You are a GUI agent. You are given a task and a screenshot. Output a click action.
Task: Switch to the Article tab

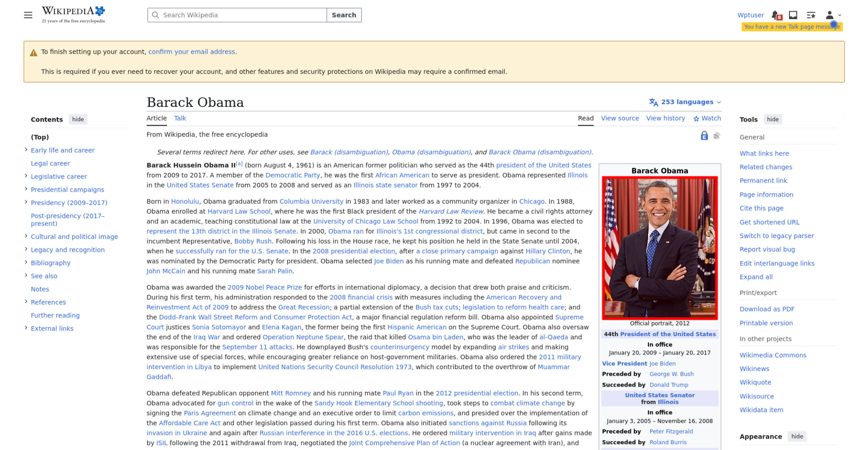[x=157, y=118]
